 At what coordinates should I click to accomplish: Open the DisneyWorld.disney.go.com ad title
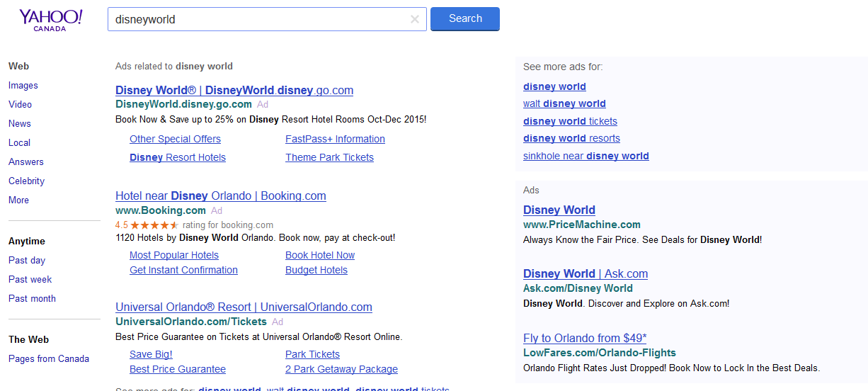(x=234, y=91)
